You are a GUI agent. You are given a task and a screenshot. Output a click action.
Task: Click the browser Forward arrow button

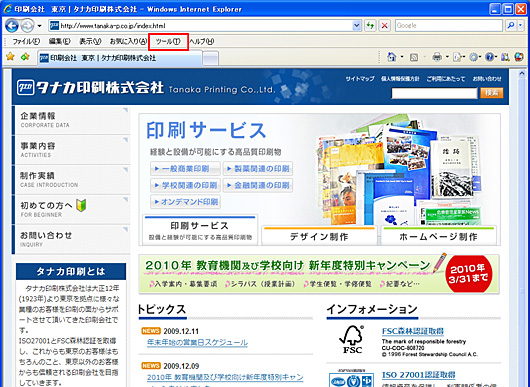[27, 26]
